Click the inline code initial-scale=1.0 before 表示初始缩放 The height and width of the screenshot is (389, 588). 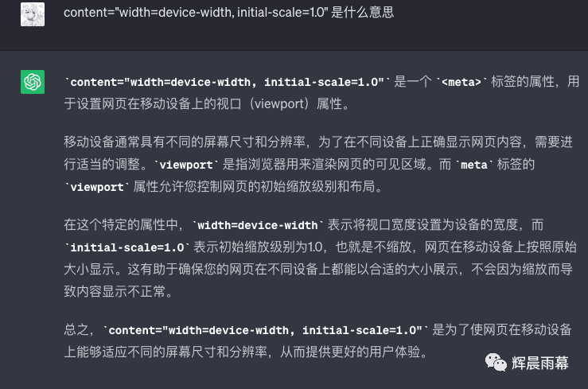pos(127,247)
